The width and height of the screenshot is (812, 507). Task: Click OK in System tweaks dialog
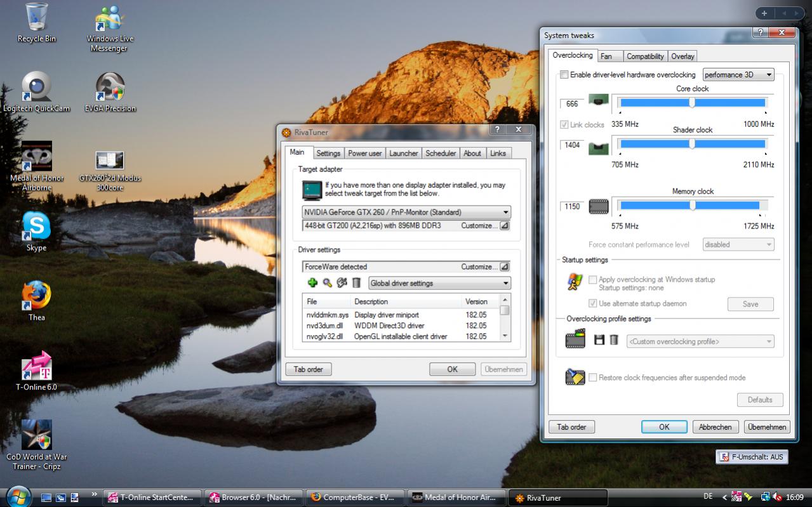[x=664, y=427]
